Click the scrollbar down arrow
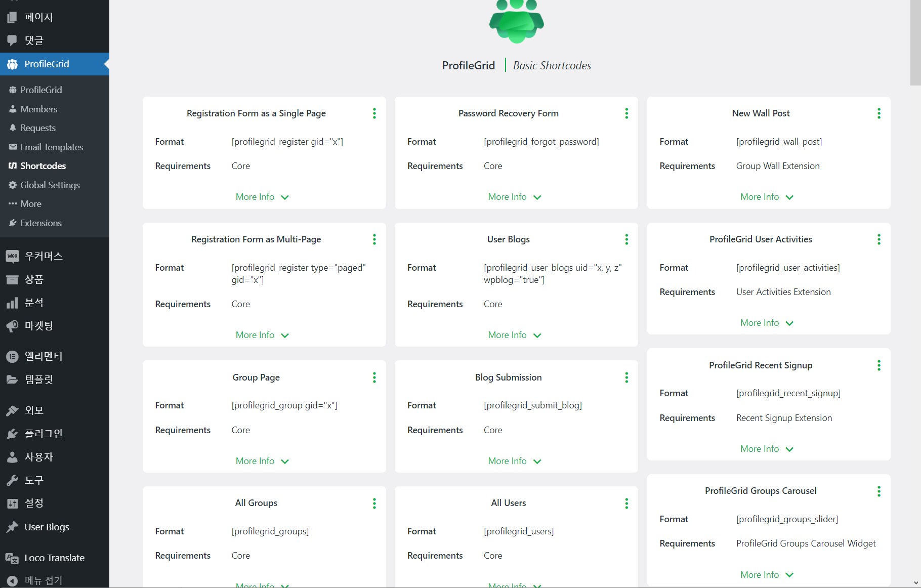 916,583
